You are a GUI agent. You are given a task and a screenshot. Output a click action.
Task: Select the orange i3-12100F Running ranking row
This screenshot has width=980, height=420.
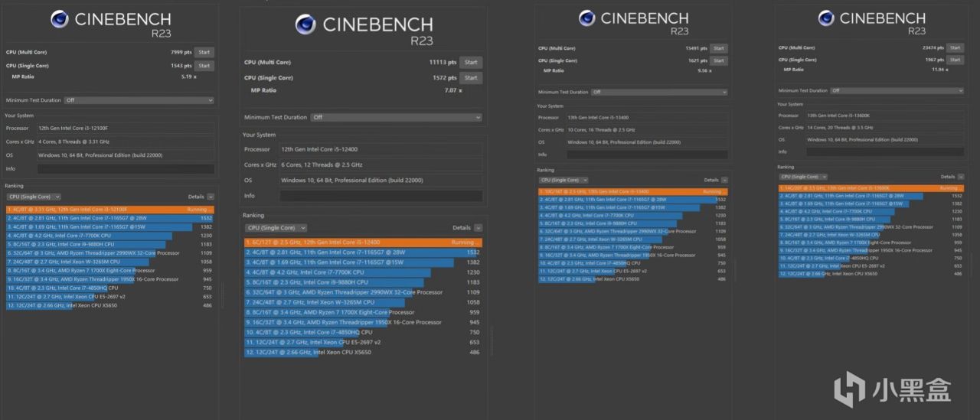pyautogui.click(x=110, y=209)
